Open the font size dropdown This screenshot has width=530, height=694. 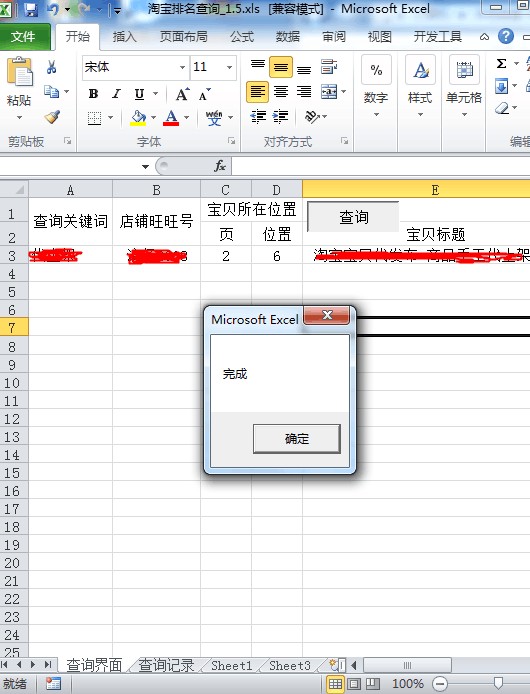[x=229, y=67]
